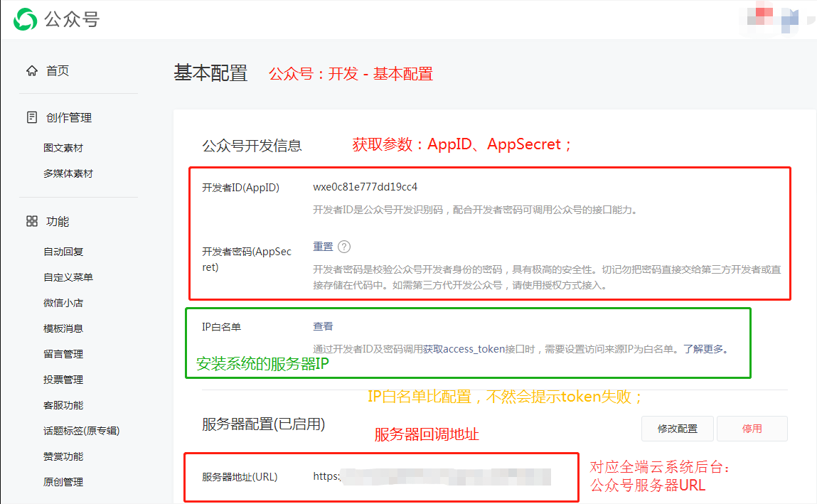This screenshot has height=504, width=817.
Task: Click the 服务器配置(已启用) heading
Action: 264,424
